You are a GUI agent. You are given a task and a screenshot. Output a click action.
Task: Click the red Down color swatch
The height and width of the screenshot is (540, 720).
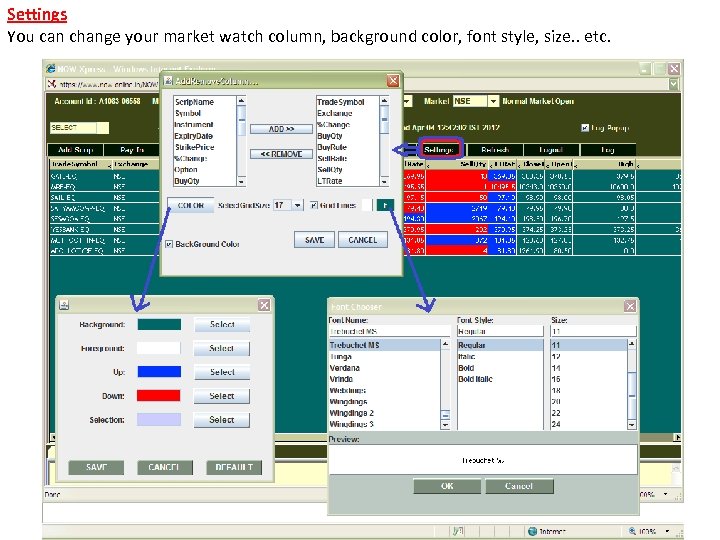[159, 396]
